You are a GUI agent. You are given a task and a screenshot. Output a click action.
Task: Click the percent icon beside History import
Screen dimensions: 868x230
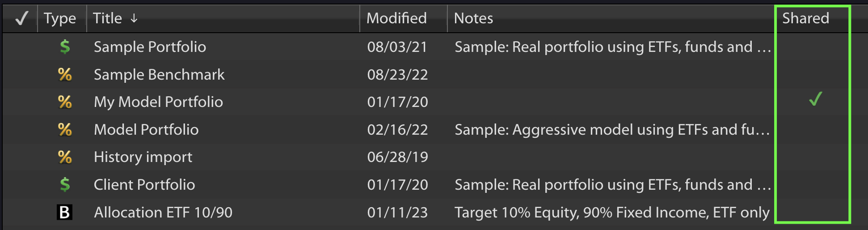coord(65,157)
